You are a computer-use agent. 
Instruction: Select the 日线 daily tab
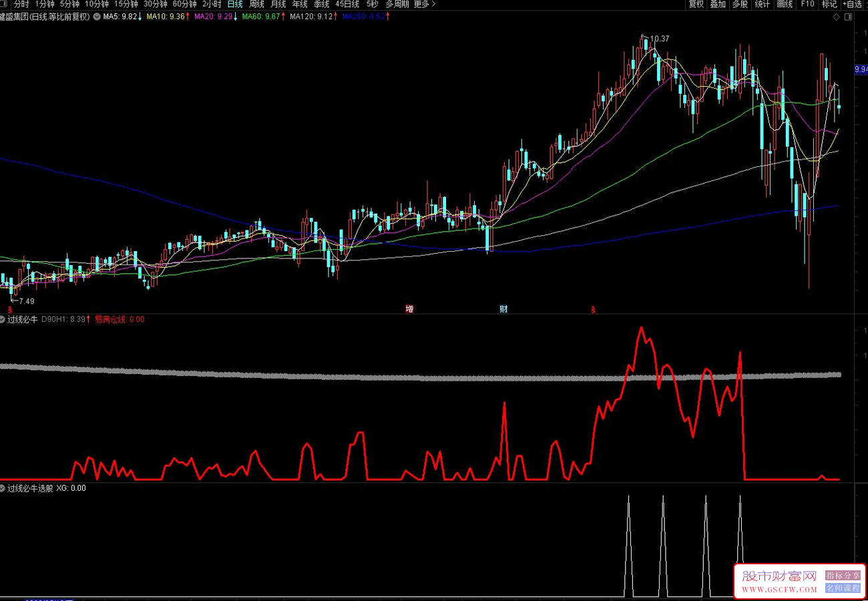pos(235,4)
